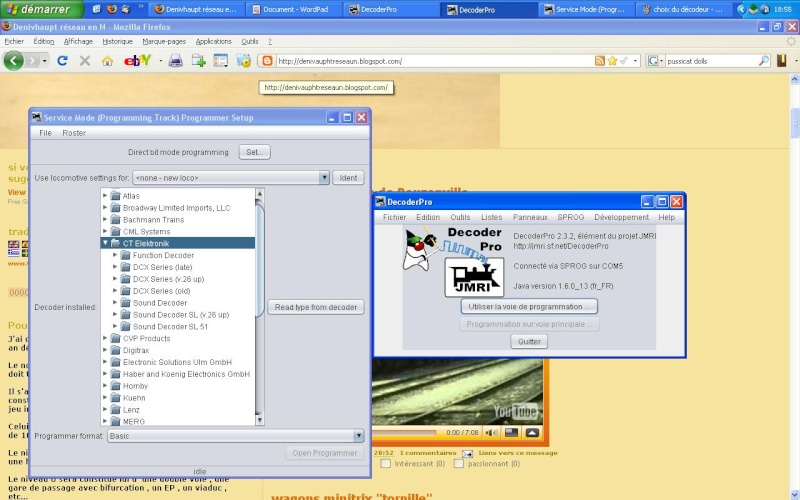Viewport: 800px width, 500px height.
Task: Open Marque-pages menu in Firefox
Action: click(164, 41)
